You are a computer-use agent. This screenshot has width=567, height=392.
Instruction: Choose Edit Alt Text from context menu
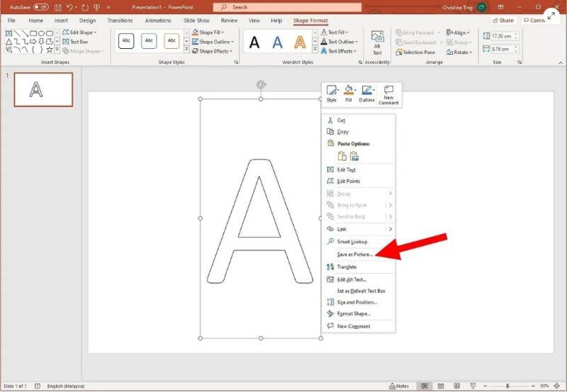[359, 279]
